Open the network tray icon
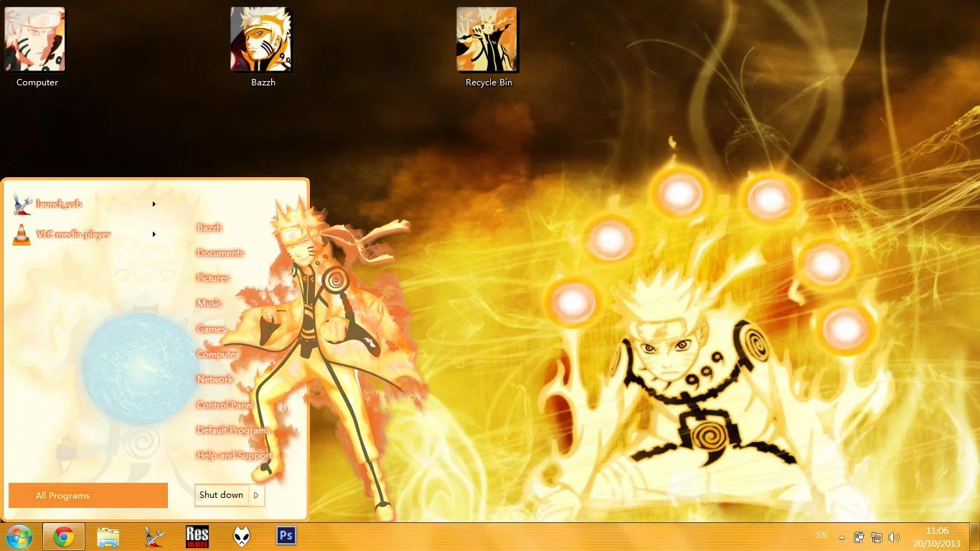This screenshot has width=980, height=551. 877,537
